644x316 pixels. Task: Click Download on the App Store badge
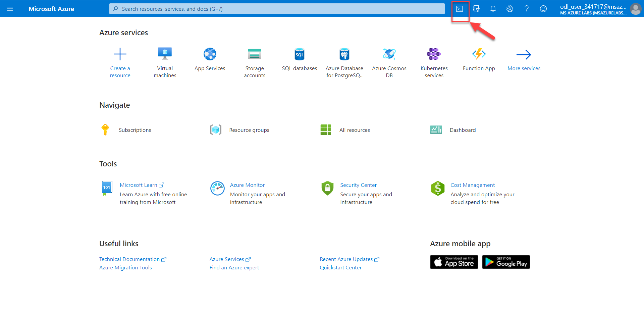(x=454, y=262)
